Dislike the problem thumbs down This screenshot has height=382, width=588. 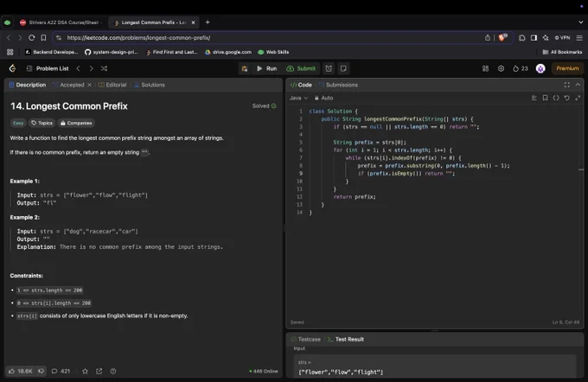coord(42,371)
